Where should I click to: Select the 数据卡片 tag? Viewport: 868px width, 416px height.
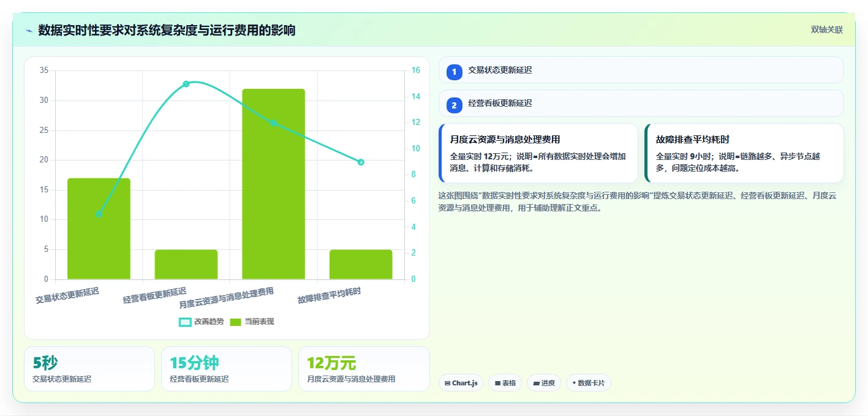(x=588, y=383)
